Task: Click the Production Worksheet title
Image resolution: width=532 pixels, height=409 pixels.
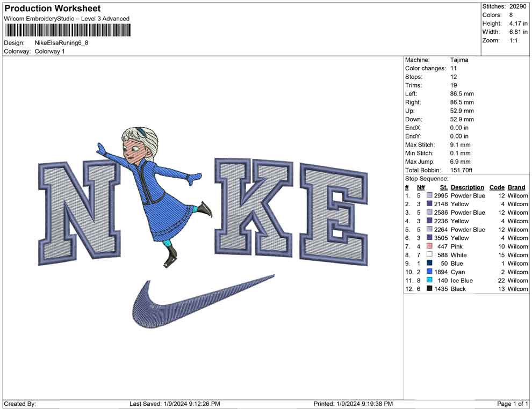Action: [x=53, y=9]
